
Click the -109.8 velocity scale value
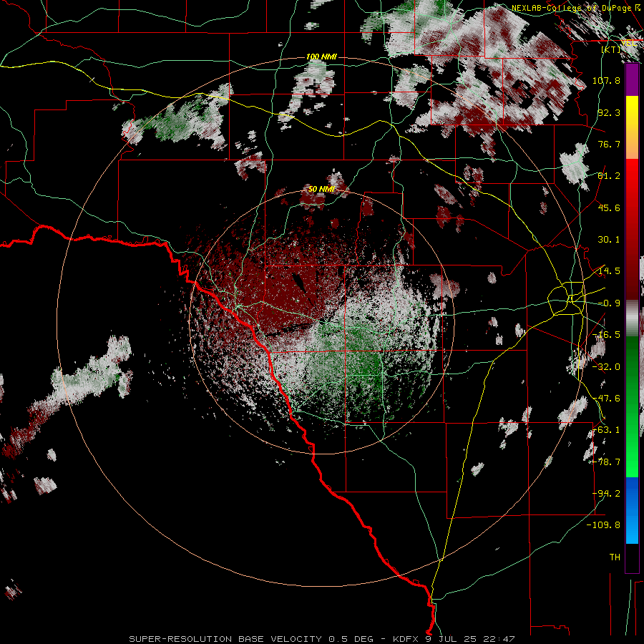pos(603,525)
